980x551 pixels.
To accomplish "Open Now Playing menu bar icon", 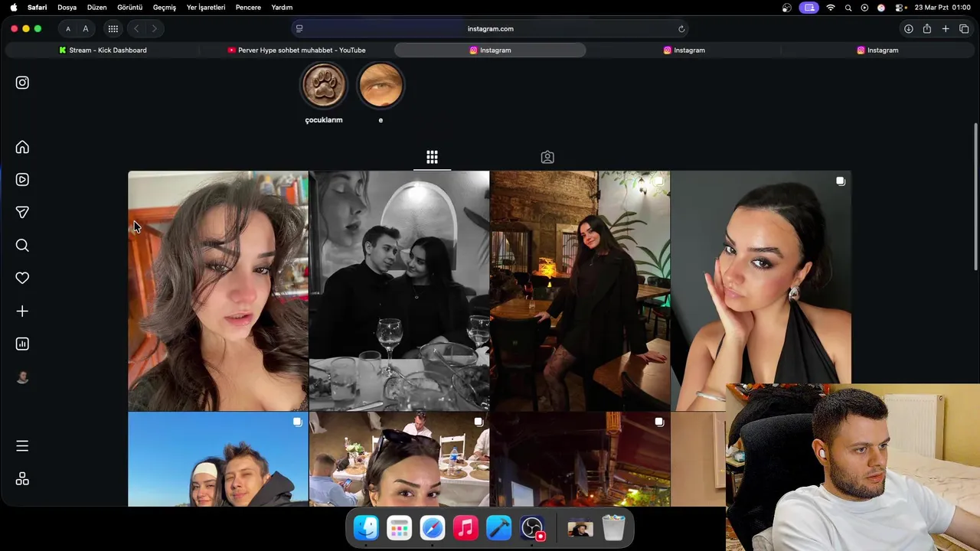I will point(864,8).
